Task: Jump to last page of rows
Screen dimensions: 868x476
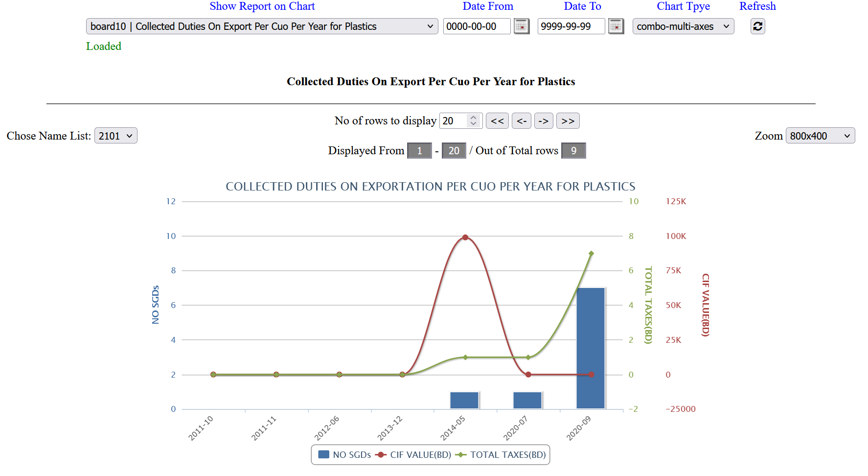Action: pos(568,121)
